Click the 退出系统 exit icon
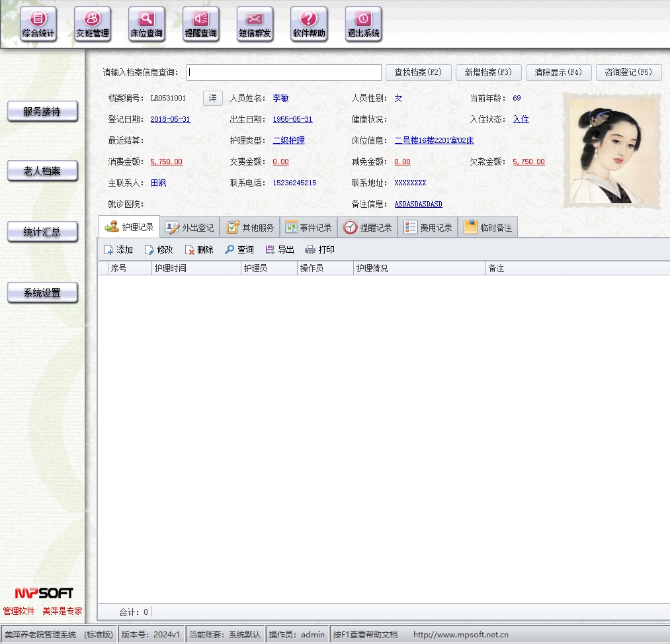This screenshot has height=644, width=670. click(x=364, y=24)
